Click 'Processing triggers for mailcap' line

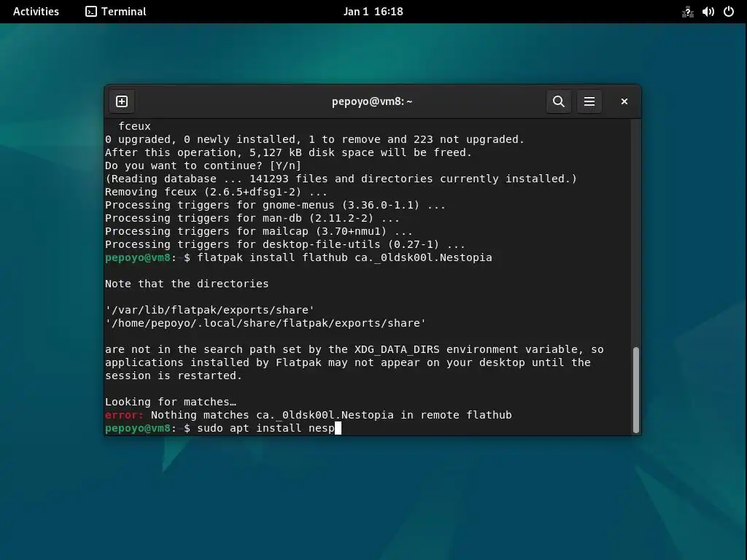[259, 231]
